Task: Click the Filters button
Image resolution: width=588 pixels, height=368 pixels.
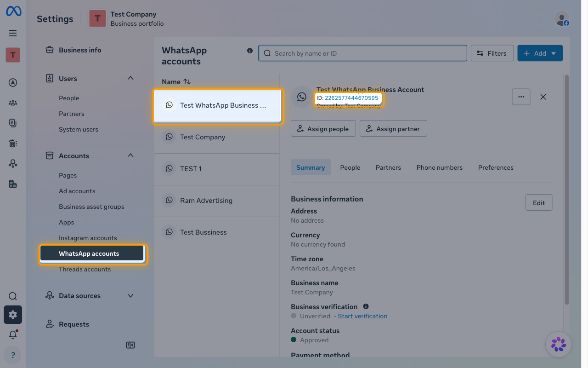Action: click(x=491, y=53)
